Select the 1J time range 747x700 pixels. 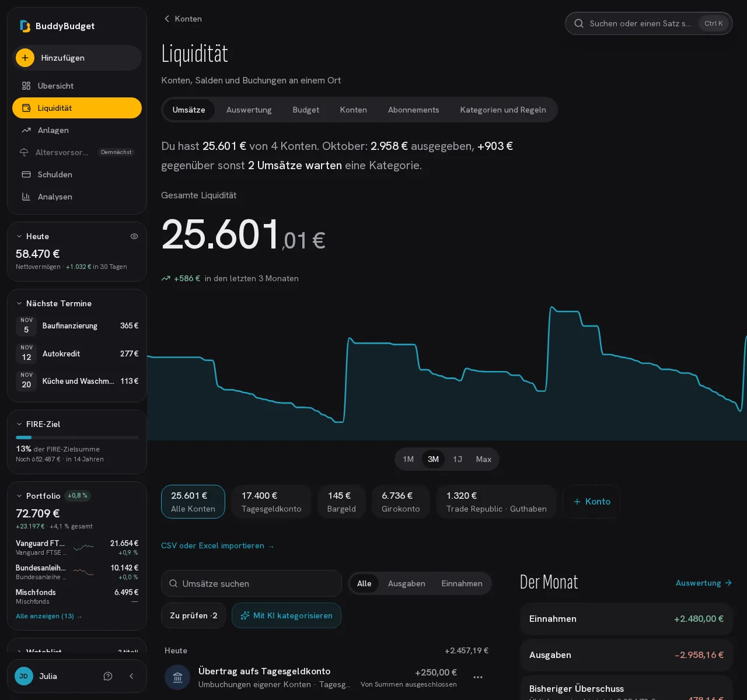(x=458, y=459)
